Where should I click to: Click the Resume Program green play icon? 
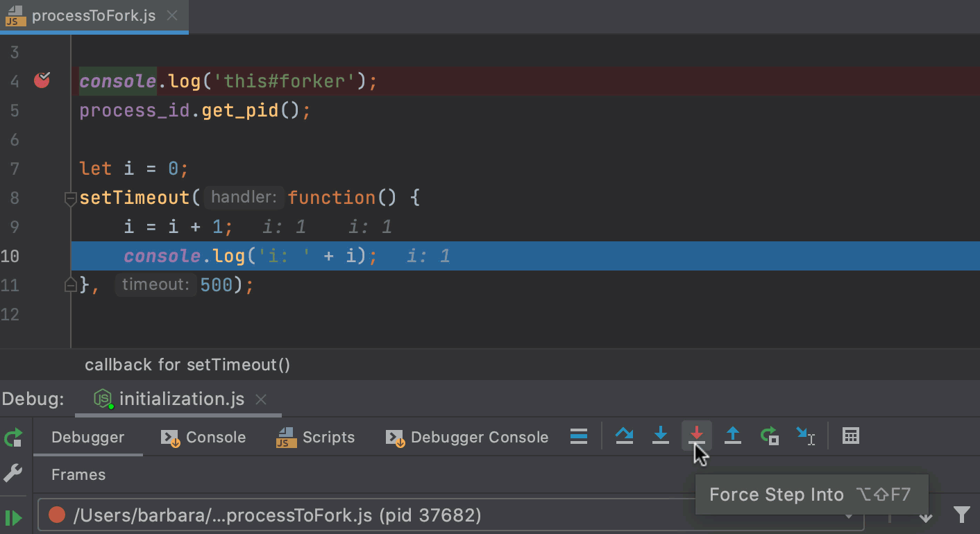pyautogui.click(x=13, y=517)
